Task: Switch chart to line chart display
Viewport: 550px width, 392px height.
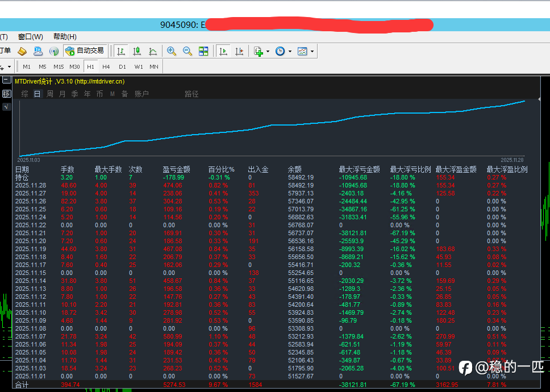Action: [153, 51]
